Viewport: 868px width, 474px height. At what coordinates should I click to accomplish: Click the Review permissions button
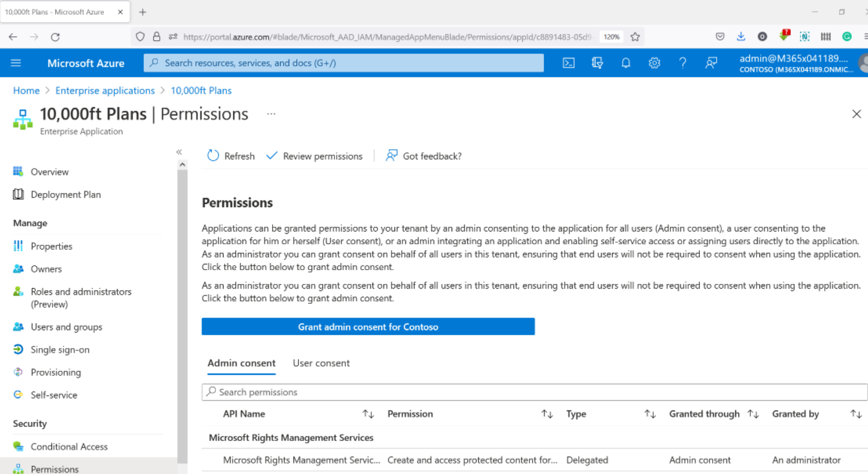pyautogui.click(x=314, y=156)
